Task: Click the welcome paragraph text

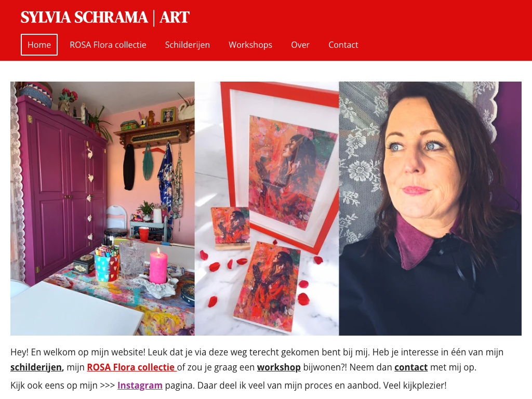Action: click(257, 360)
